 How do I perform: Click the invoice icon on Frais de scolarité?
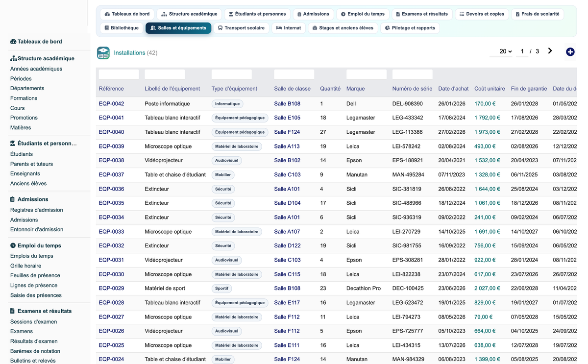pyautogui.click(x=517, y=14)
